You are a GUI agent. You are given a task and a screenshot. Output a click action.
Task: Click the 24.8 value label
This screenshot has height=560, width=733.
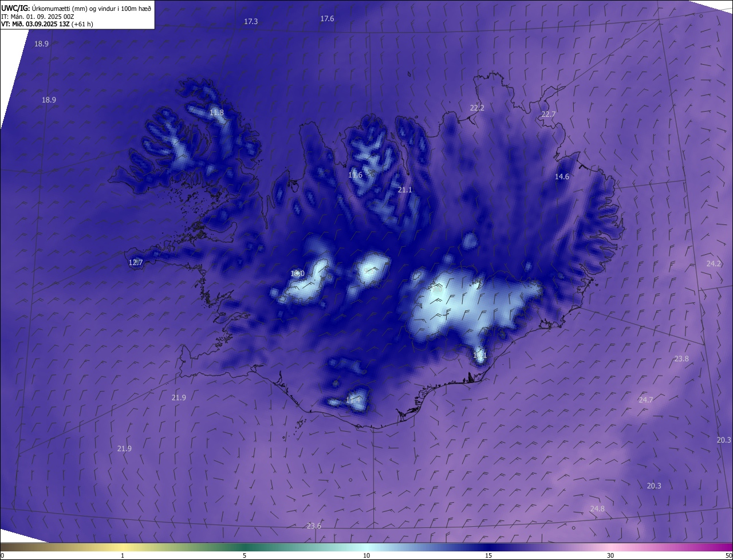tap(597, 509)
